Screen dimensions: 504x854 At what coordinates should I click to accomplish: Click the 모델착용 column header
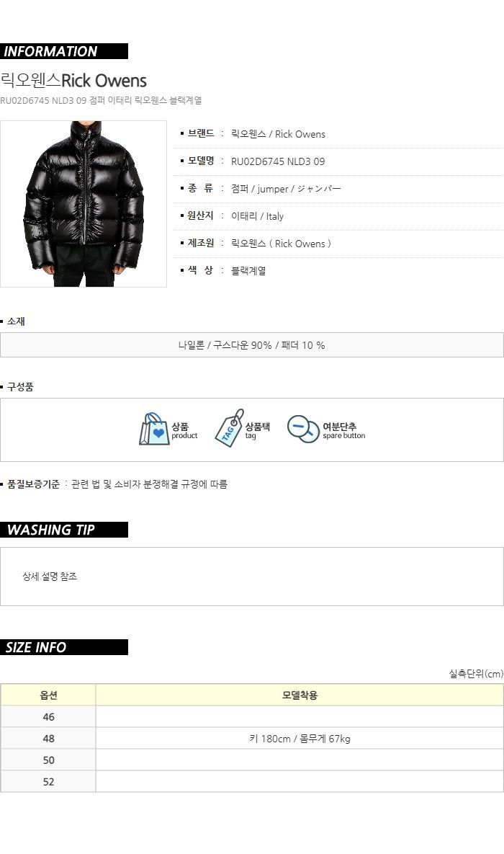300,695
